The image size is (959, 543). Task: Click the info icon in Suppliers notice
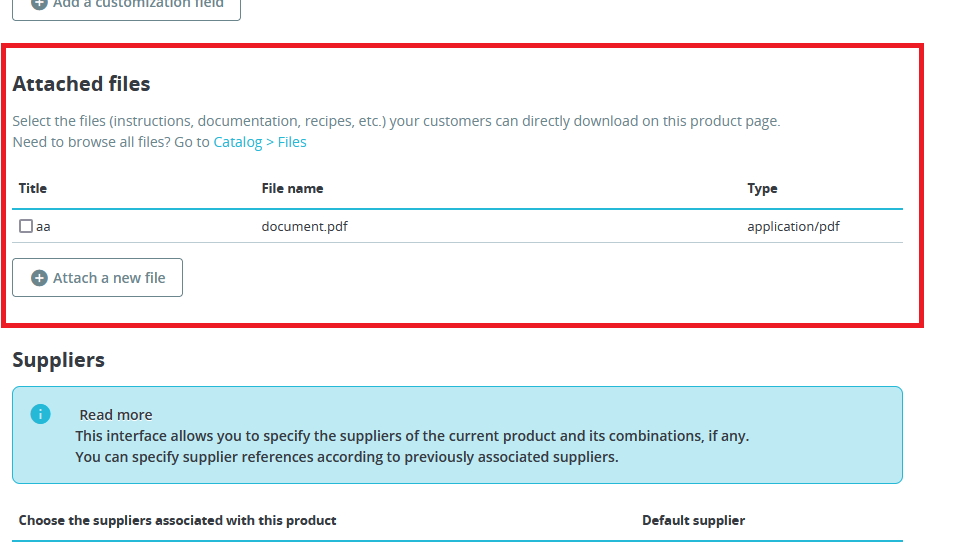point(40,414)
